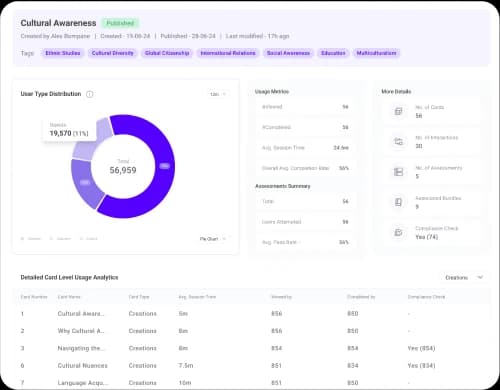Image resolution: width=500 pixels, height=390 pixels.
Task: Click the medium purple donut segment
Action: coord(85,182)
